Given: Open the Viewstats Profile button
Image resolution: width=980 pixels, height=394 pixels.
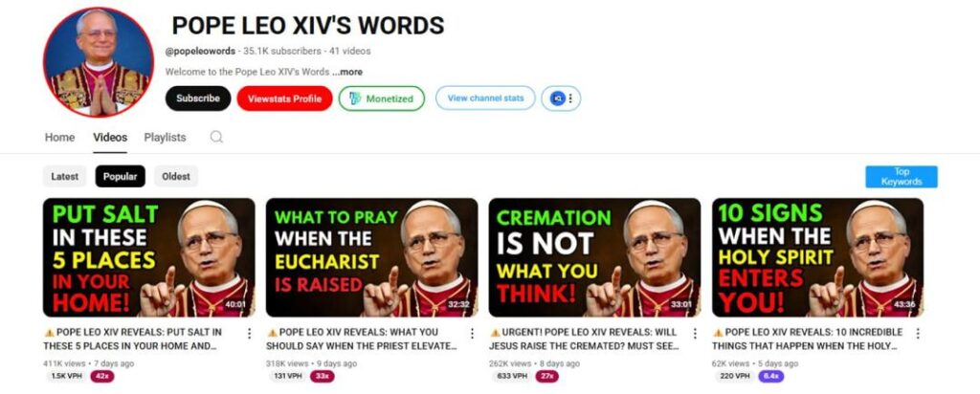Looking at the screenshot, I should 284,98.
